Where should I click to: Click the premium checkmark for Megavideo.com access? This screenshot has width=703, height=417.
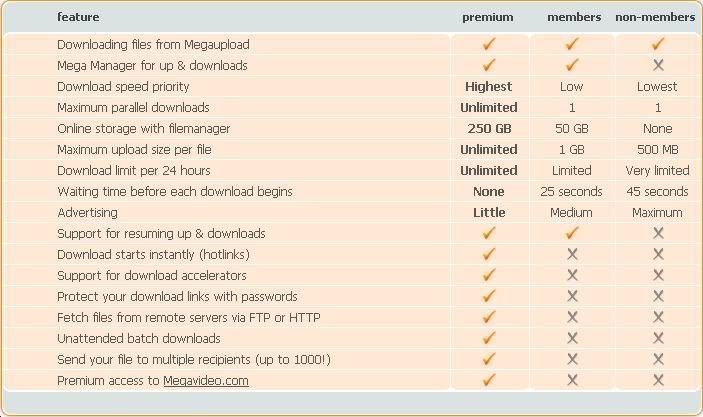(x=489, y=380)
